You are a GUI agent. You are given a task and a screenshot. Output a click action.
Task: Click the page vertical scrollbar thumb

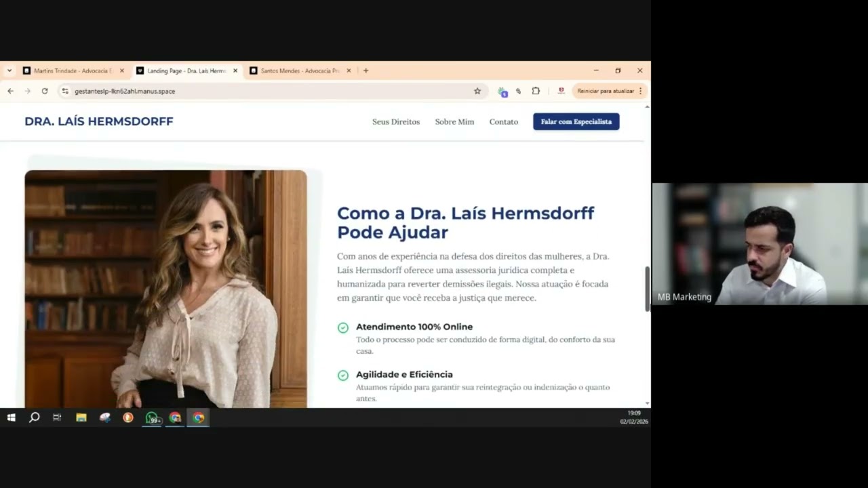click(x=647, y=289)
